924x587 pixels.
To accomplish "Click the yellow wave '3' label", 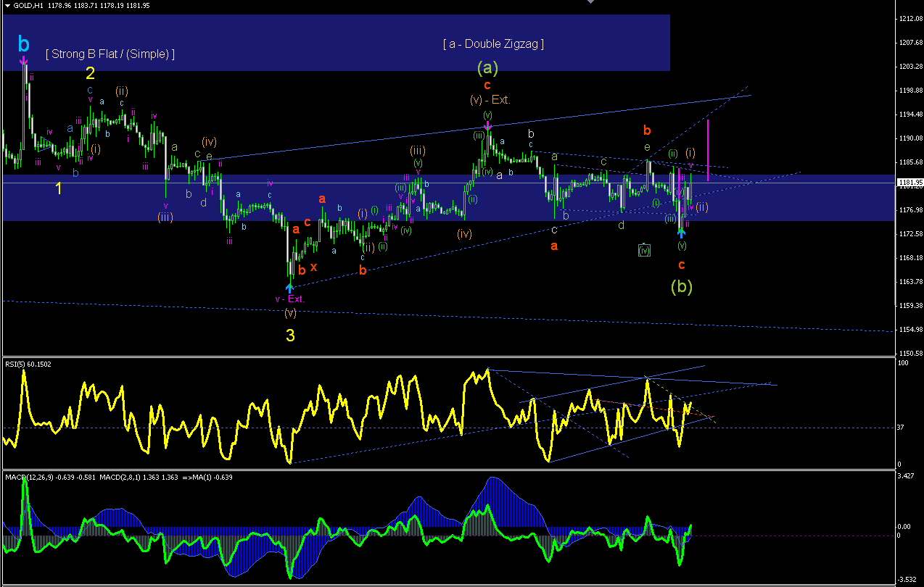I will tap(290, 336).
